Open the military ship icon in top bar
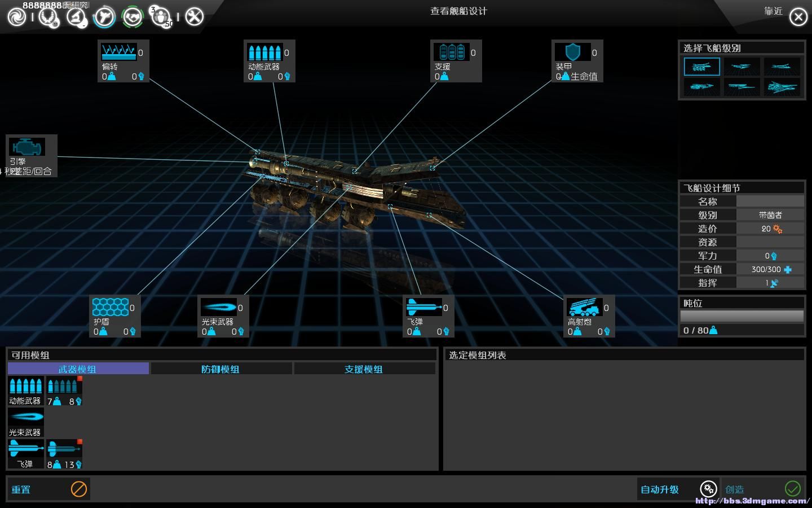Image resolution: width=812 pixels, height=508 pixels. pos(104,17)
